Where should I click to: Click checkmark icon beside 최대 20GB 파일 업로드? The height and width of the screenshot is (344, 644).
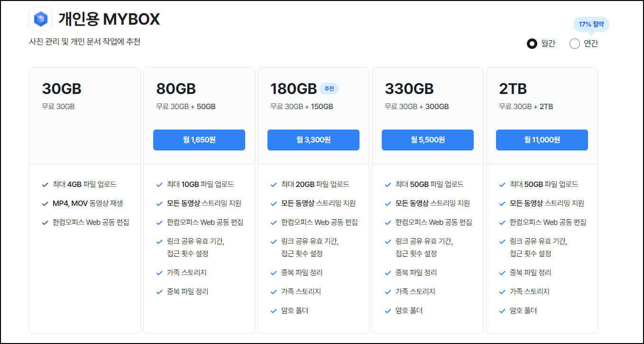tap(274, 185)
